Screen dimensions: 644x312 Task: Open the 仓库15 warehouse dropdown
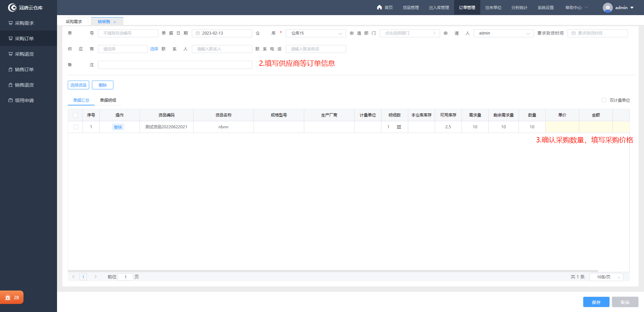pyautogui.click(x=316, y=33)
